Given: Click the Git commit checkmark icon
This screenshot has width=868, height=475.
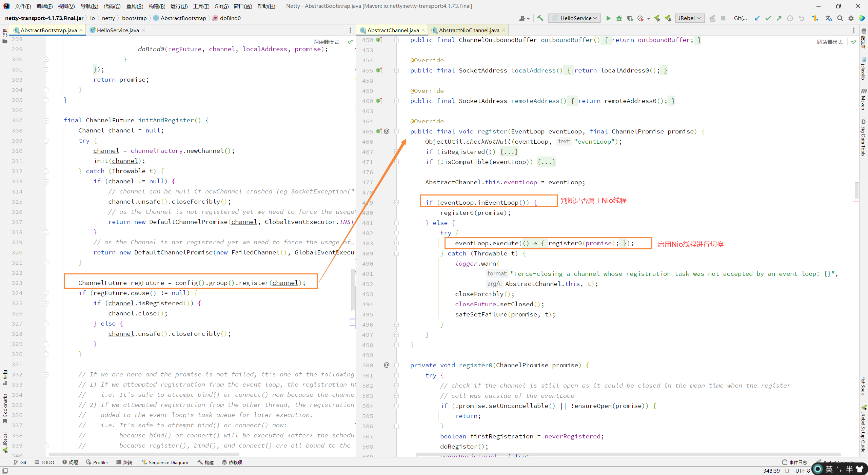Looking at the screenshot, I should 768,18.
